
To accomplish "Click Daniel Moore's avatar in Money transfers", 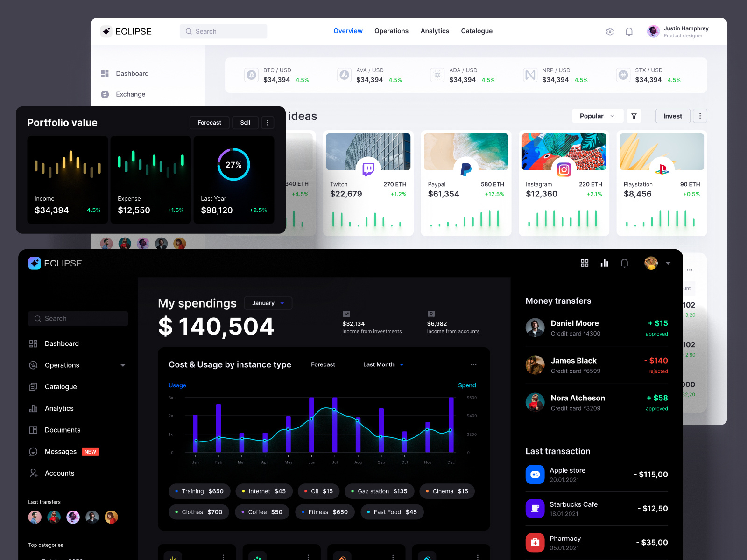I will [535, 328].
